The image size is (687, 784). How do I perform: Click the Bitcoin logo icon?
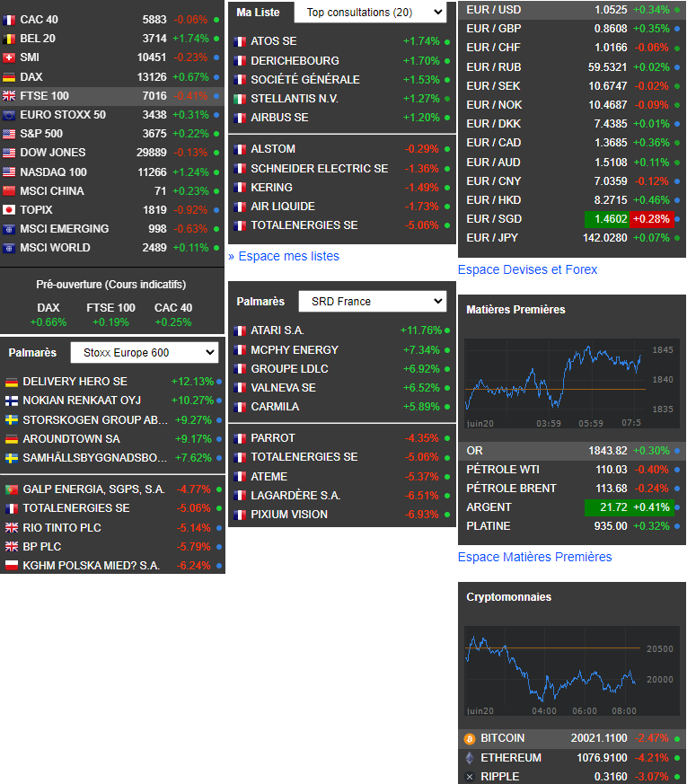(470, 738)
